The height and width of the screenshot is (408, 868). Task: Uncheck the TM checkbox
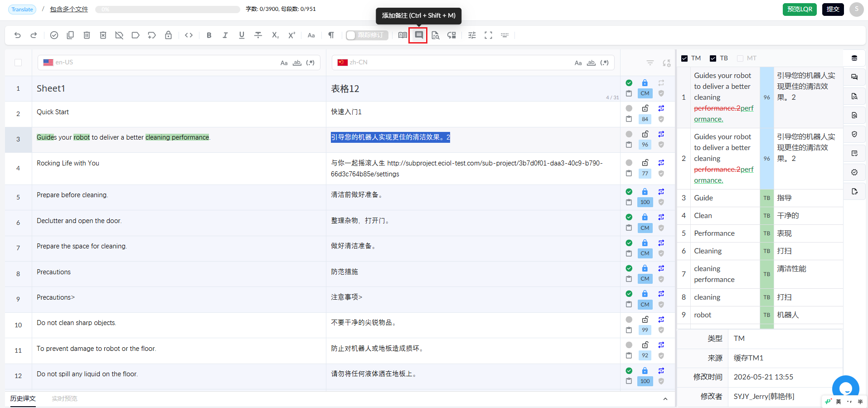[684, 58]
